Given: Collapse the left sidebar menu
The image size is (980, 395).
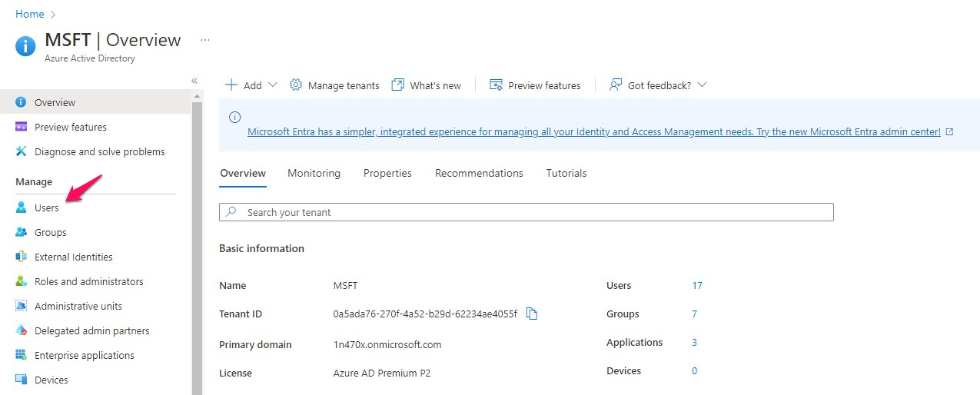Looking at the screenshot, I should click(x=194, y=81).
